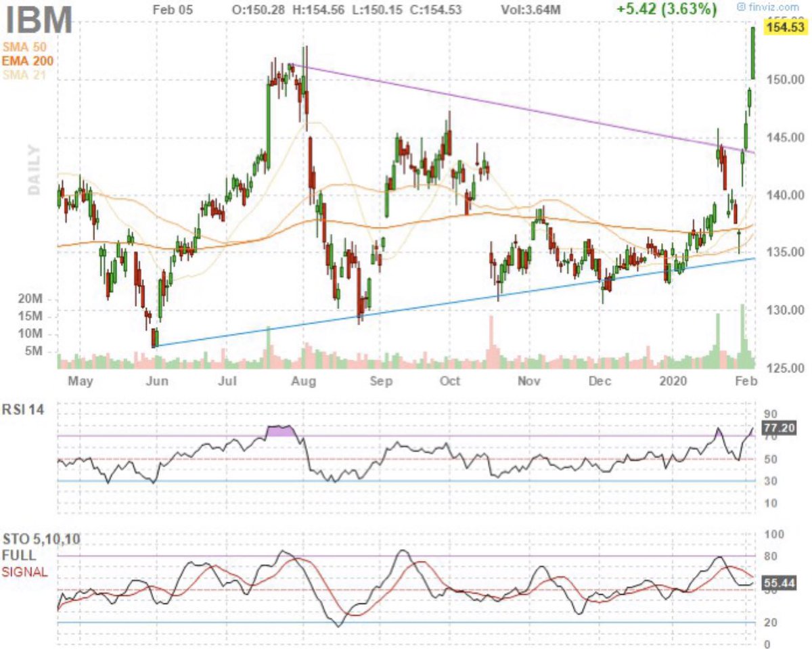
Task: Click the Dec month label
Action: (600, 381)
